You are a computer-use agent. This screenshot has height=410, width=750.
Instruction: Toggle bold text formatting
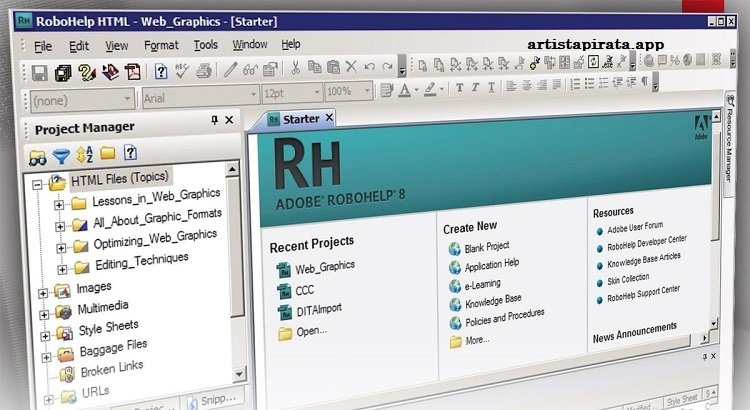tap(459, 88)
